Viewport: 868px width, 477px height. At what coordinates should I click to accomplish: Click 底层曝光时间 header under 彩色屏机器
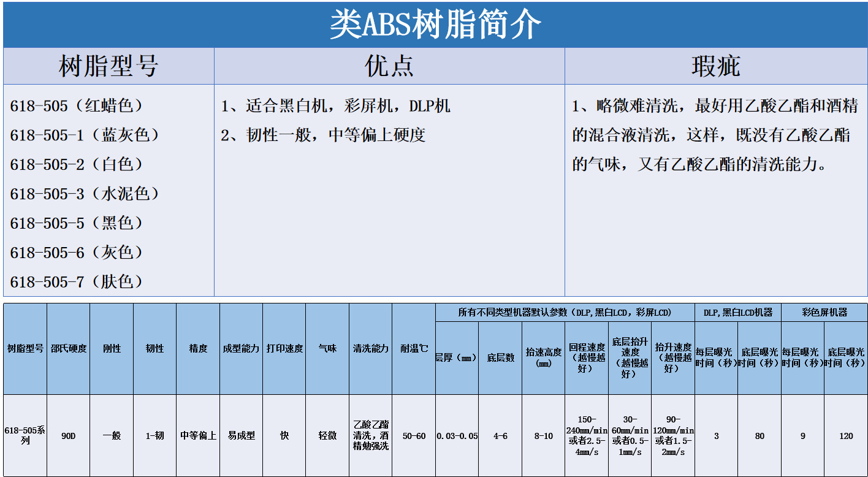pyautogui.click(x=846, y=357)
